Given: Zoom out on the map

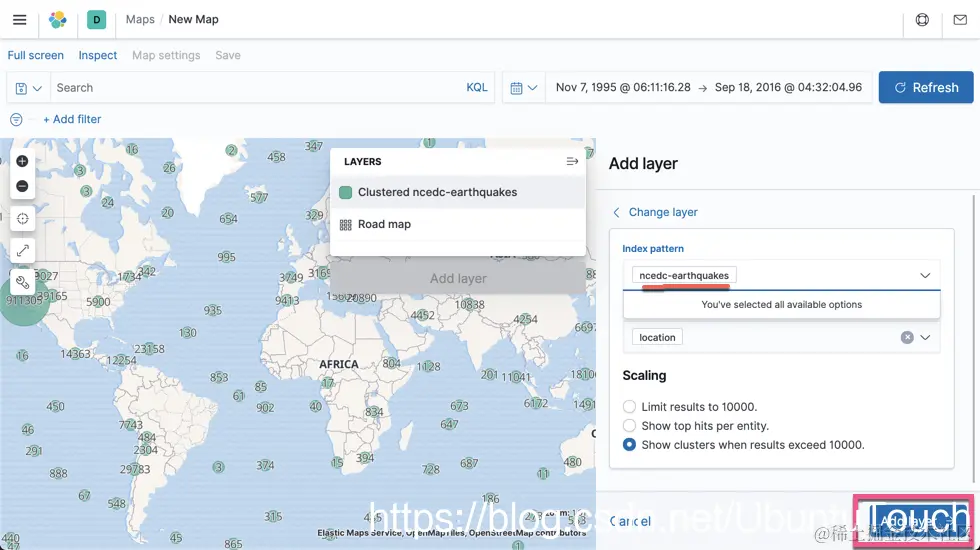Looking at the screenshot, I should click(x=22, y=186).
